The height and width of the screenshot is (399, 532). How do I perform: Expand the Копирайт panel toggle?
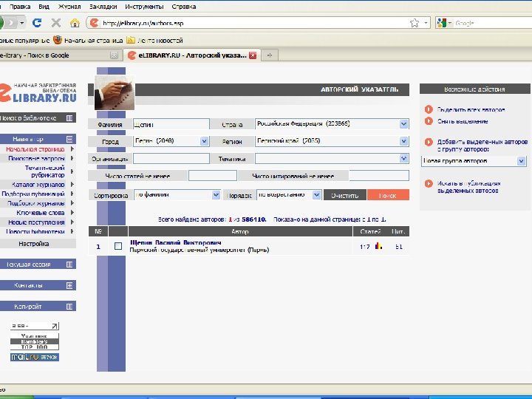pyautogui.click(x=69, y=307)
